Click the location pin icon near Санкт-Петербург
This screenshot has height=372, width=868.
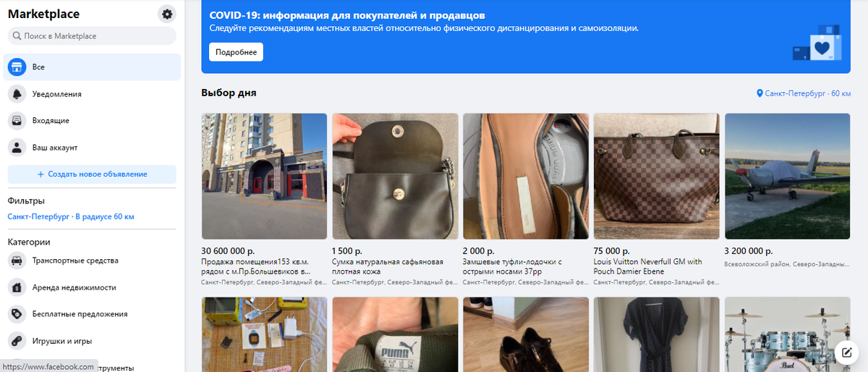point(759,93)
